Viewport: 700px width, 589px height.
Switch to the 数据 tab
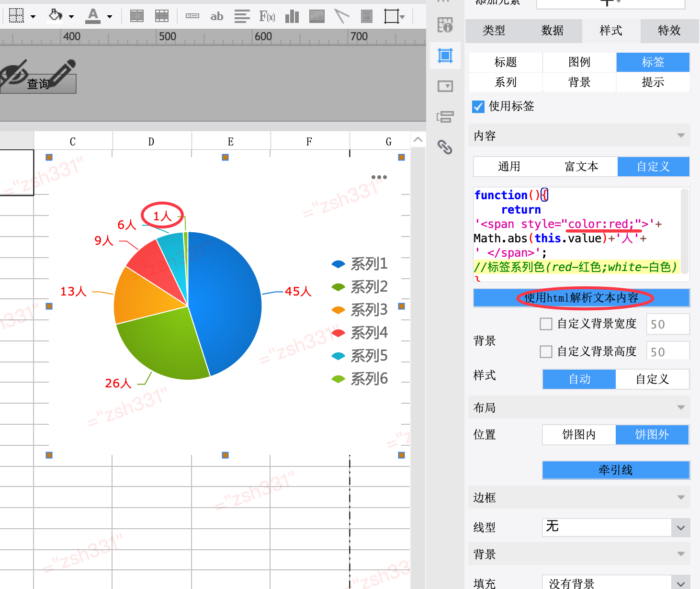(552, 31)
